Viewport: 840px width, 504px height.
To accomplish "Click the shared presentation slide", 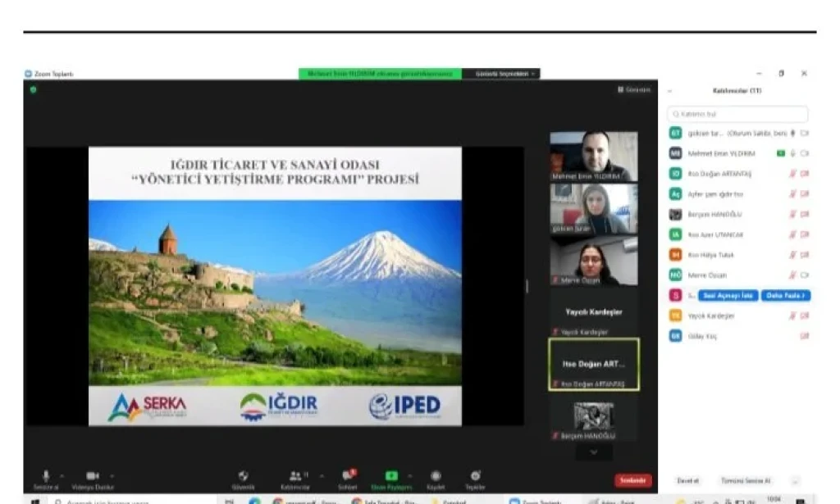I will [275, 286].
